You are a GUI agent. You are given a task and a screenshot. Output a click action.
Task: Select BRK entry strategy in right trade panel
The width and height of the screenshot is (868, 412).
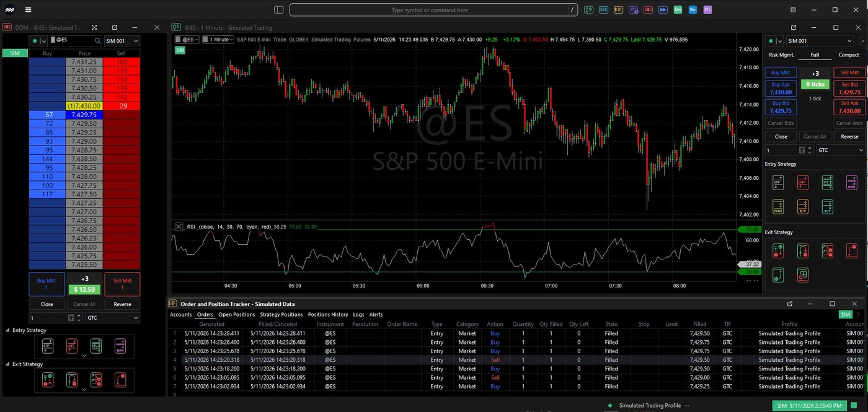[x=852, y=182]
